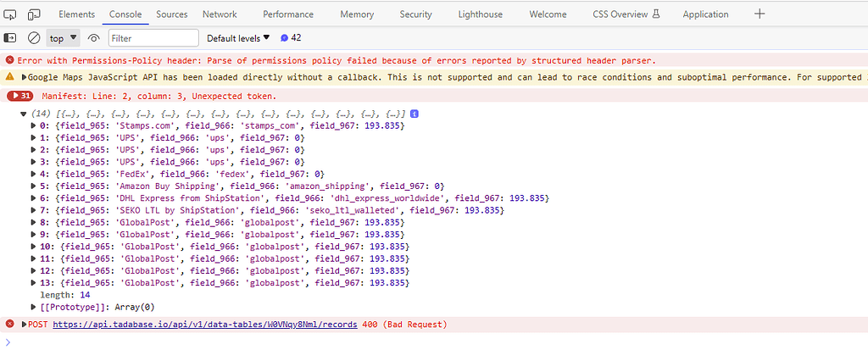Collapse the logged 14-item array
The width and height of the screenshot is (868, 350).
24,114
